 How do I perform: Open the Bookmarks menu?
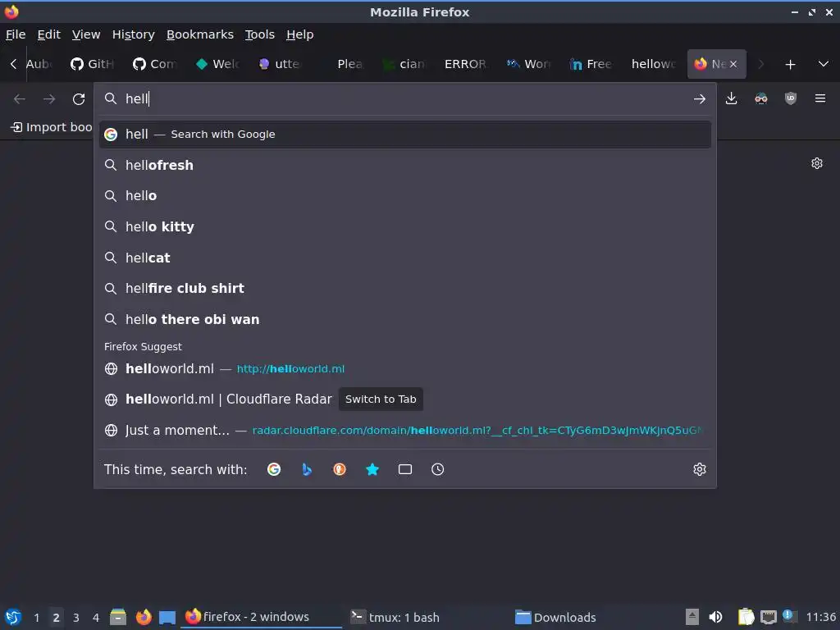pos(200,34)
